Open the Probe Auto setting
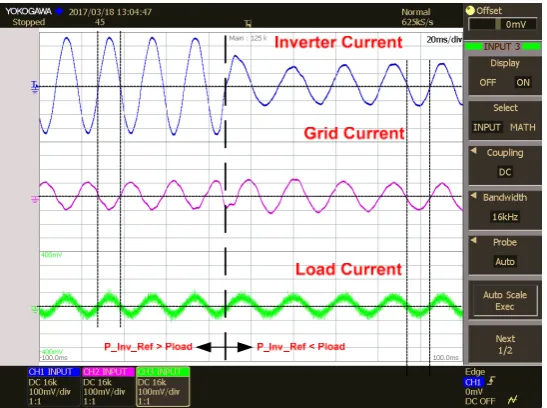Image resolution: width=547 pixels, height=408 pixels. click(x=504, y=252)
